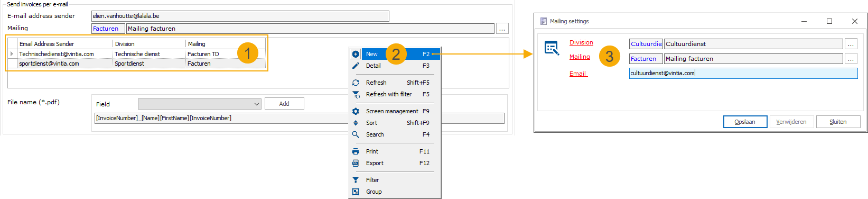
Task: Open Division lookup ellipsis in Mailing settings
Action: (x=851, y=44)
